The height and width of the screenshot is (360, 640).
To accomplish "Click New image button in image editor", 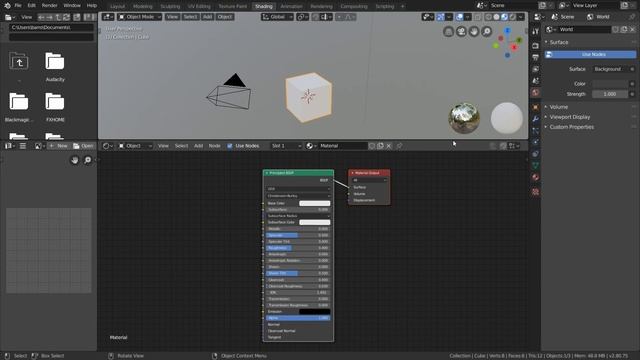I will [58, 146].
